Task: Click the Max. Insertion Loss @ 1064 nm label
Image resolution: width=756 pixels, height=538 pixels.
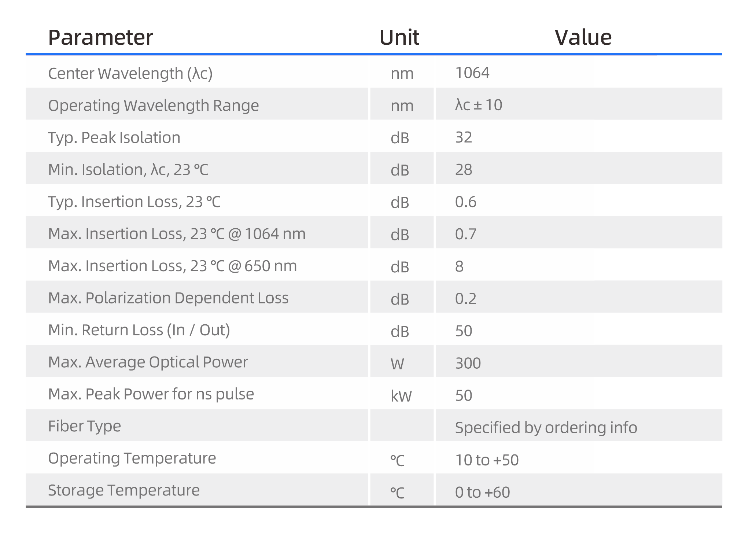Action: click(x=177, y=234)
